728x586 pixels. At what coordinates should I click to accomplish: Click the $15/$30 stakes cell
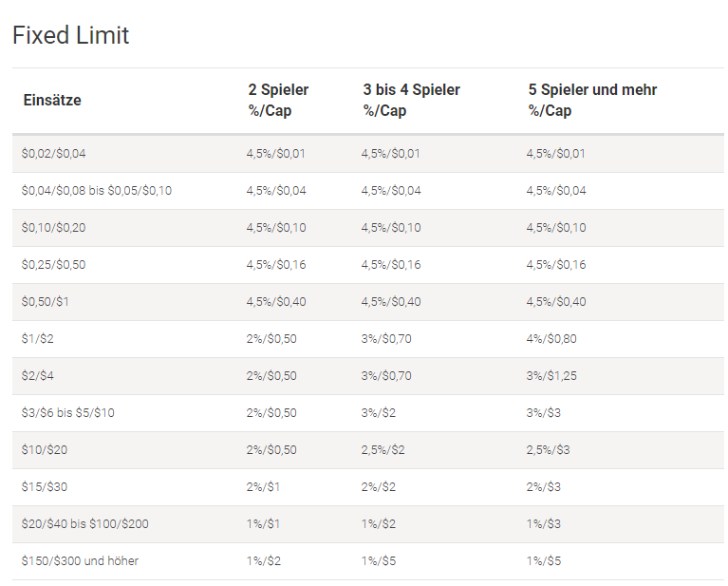click(x=45, y=487)
